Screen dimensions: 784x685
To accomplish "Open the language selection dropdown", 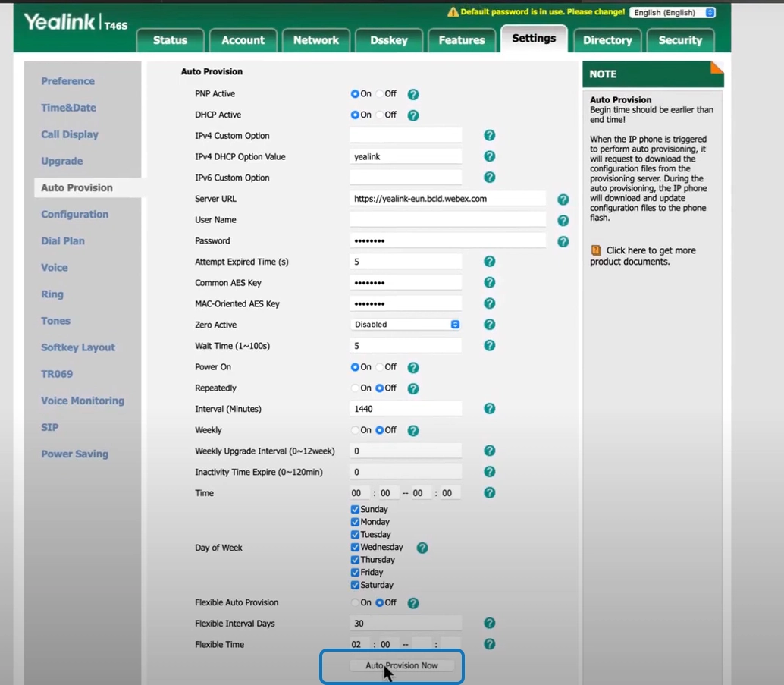I will pyautogui.click(x=673, y=12).
